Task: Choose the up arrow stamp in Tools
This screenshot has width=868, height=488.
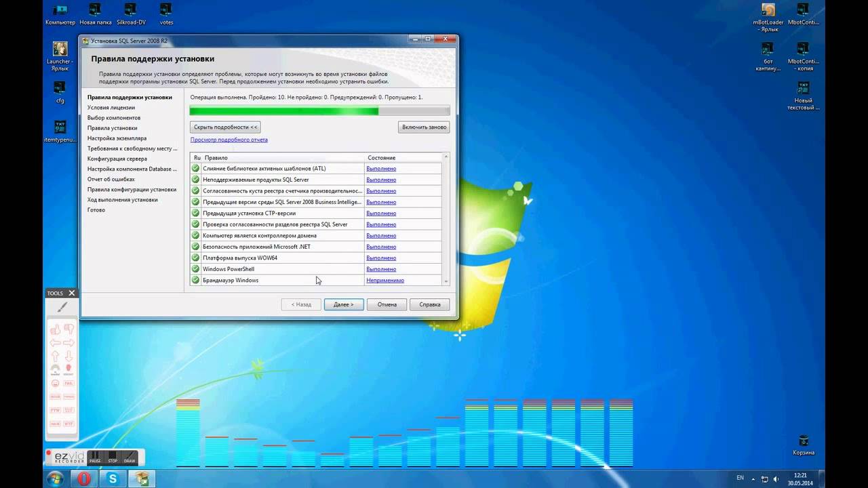Action: (56, 356)
